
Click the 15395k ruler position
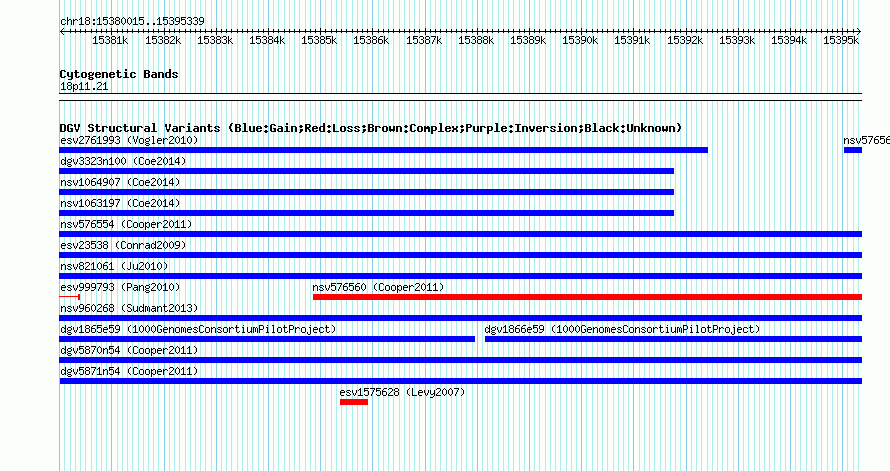(841, 40)
